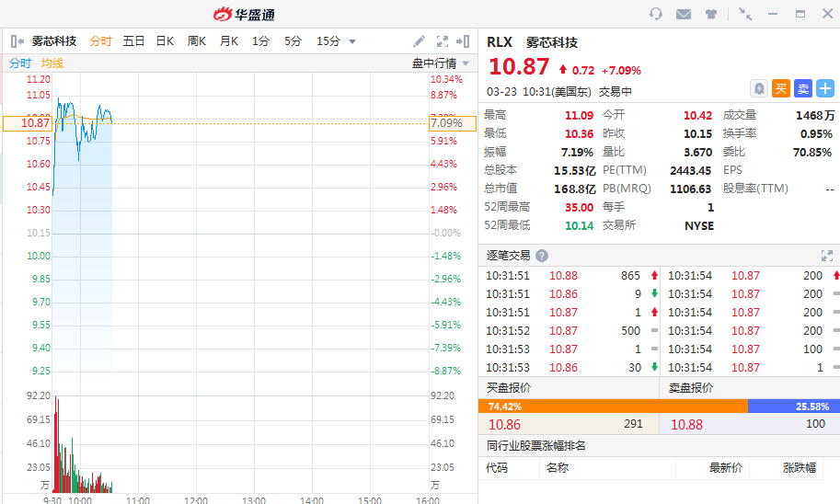Open customer service headset icon
The height and width of the screenshot is (504, 840).
tap(656, 14)
